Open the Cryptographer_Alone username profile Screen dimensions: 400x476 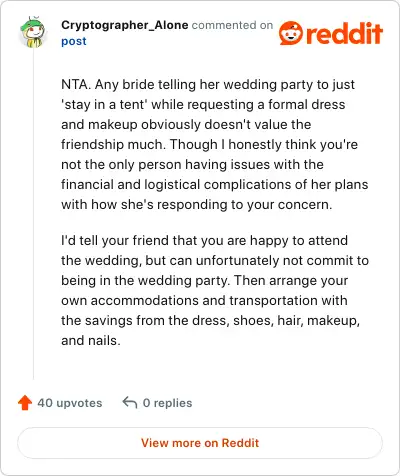[125, 25]
